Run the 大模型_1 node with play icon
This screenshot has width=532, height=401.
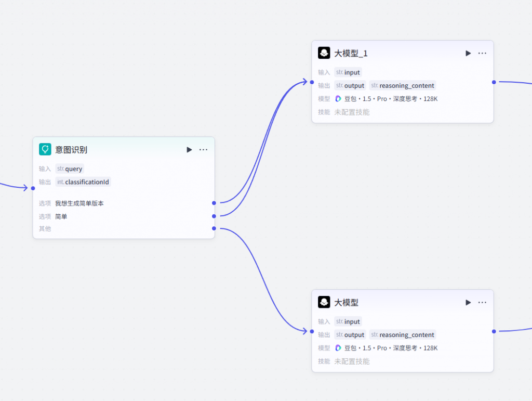coord(468,53)
